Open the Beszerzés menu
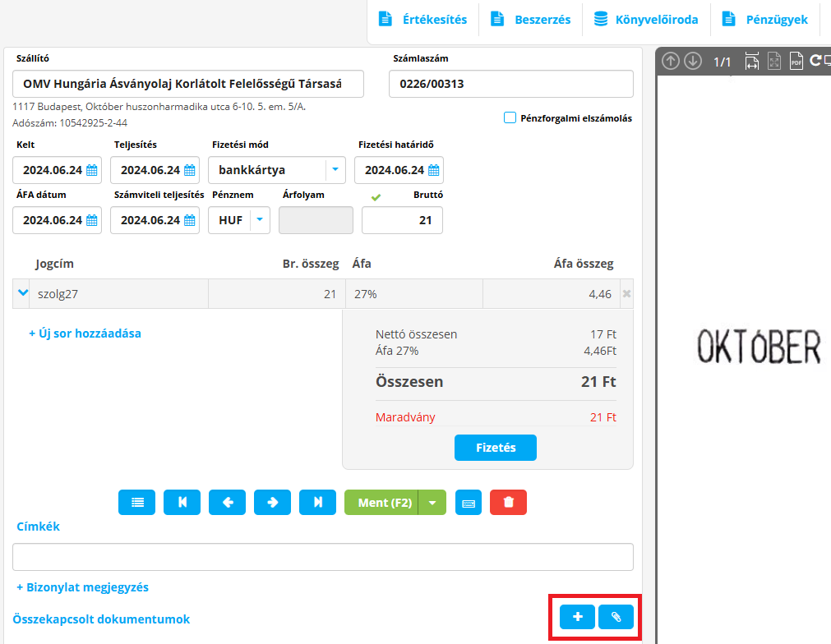Screen dimensions: 831x644 (531, 20)
